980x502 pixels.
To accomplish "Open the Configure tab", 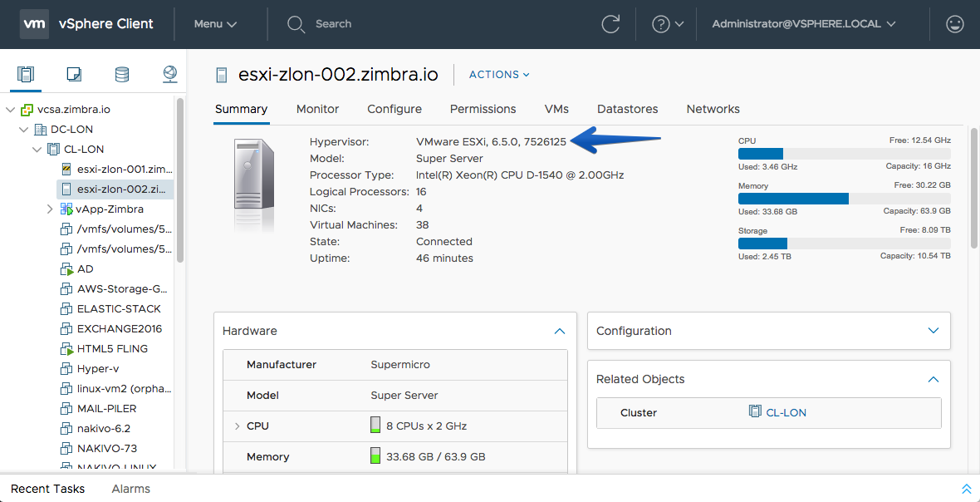I will [x=394, y=109].
